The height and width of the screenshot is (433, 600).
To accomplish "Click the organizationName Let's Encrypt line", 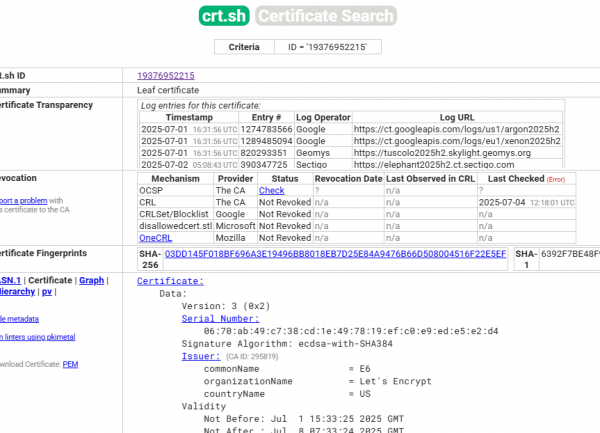I will (x=318, y=381).
